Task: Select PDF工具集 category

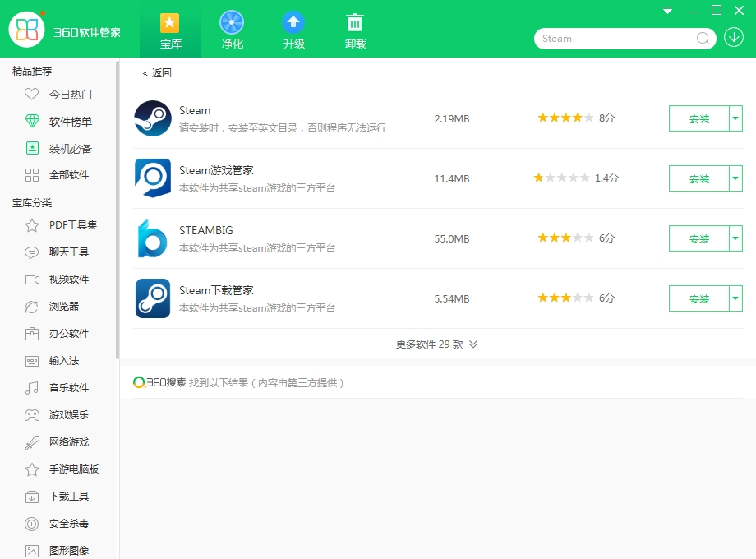Action: pos(73,225)
